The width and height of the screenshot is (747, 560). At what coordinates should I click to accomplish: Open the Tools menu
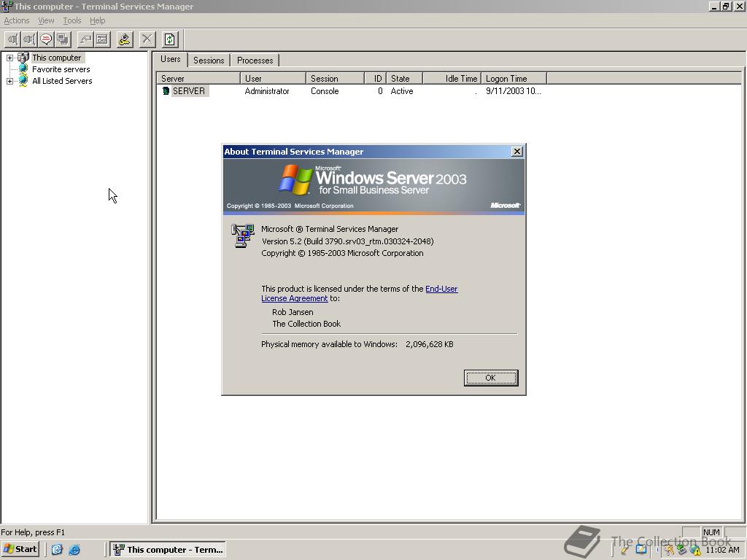(x=72, y=20)
